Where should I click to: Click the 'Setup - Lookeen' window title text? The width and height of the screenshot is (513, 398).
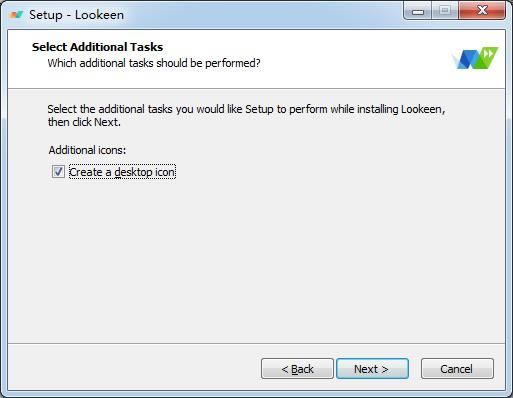(x=76, y=15)
